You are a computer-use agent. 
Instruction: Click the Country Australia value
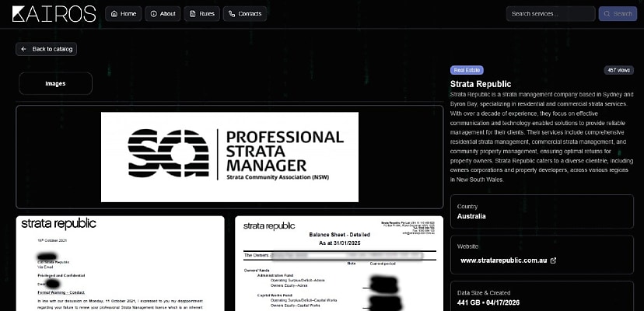point(471,216)
